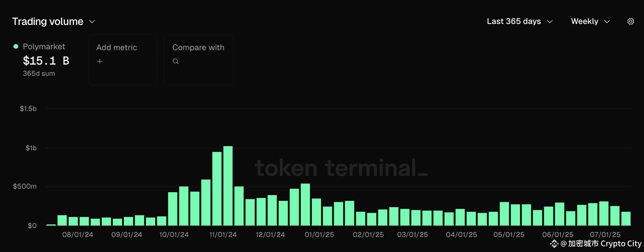
Task: Click the $15.1 B sum value
Action: [46, 61]
